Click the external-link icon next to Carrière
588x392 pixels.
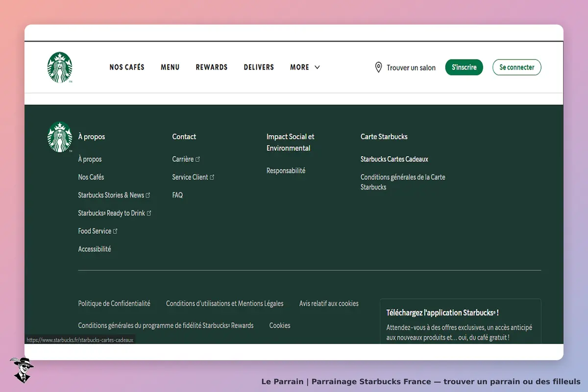click(198, 159)
